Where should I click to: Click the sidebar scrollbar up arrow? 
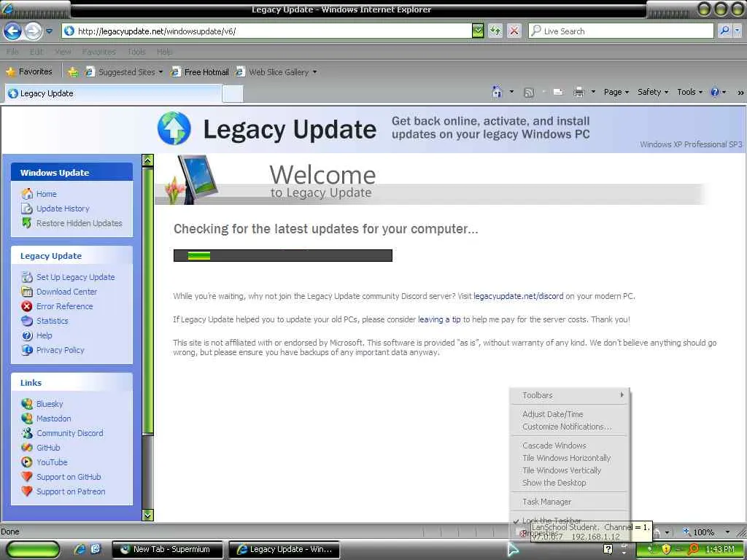coord(147,160)
